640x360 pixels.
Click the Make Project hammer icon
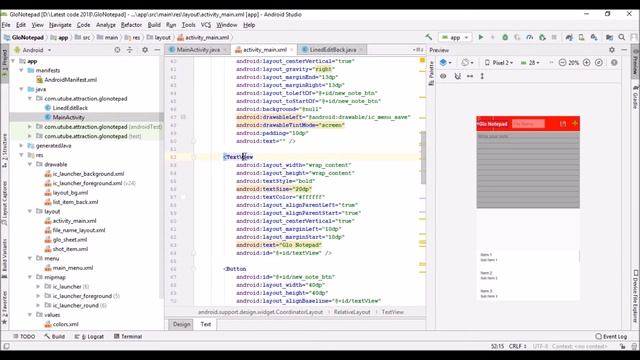(429, 37)
